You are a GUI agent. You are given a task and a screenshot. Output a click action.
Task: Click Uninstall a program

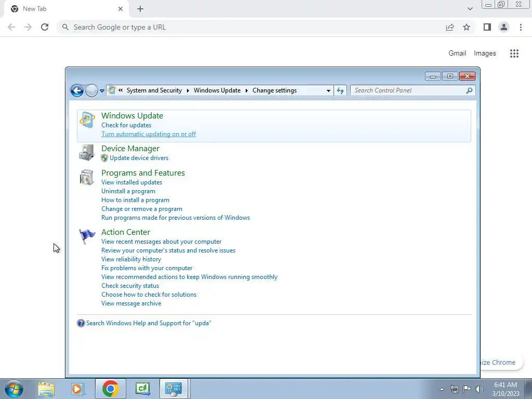[x=128, y=191]
